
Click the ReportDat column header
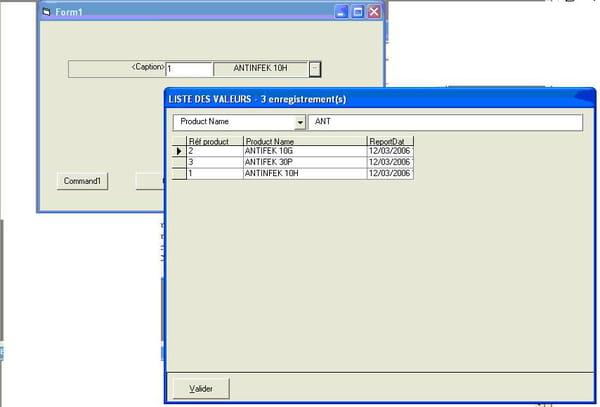click(390, 141)
